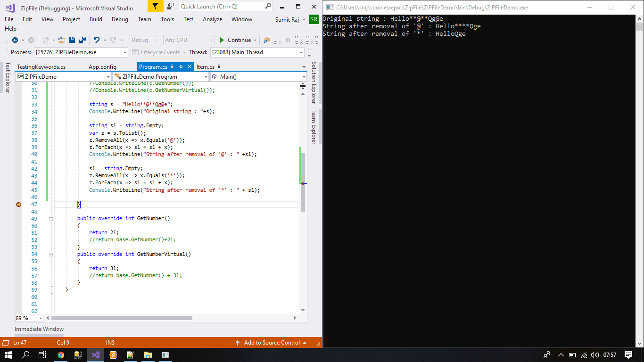
Task: Open the Test Explorer side tab
Action: 8,77
